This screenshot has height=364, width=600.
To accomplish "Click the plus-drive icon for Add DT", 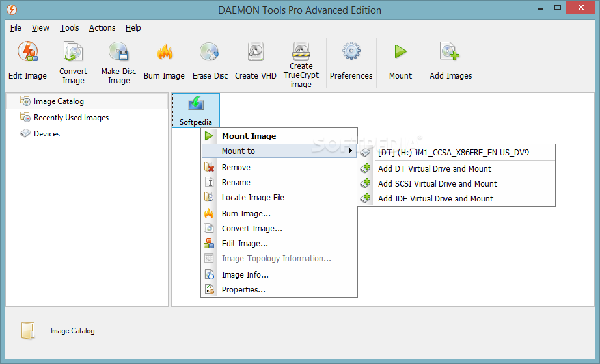I will click(366, 168).
